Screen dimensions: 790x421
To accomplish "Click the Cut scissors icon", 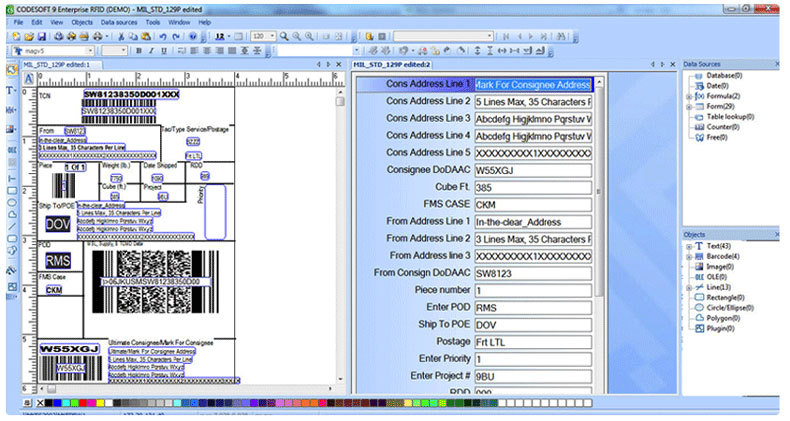I will (x=120, y=35).
